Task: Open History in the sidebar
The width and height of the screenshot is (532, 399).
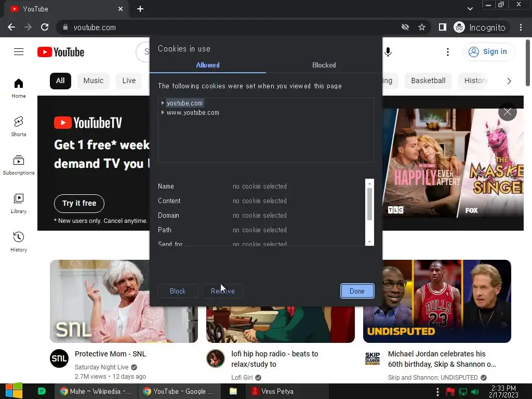Action: 19,242
